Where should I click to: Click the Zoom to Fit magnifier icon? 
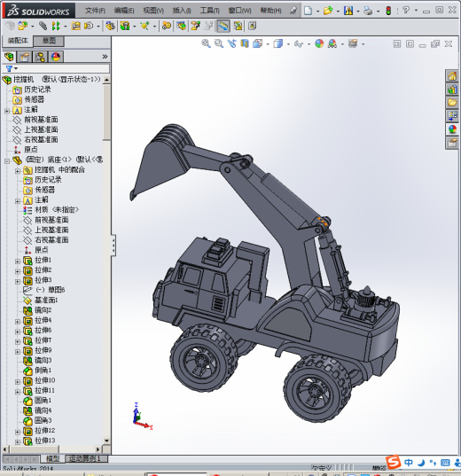tap(206, 43)
